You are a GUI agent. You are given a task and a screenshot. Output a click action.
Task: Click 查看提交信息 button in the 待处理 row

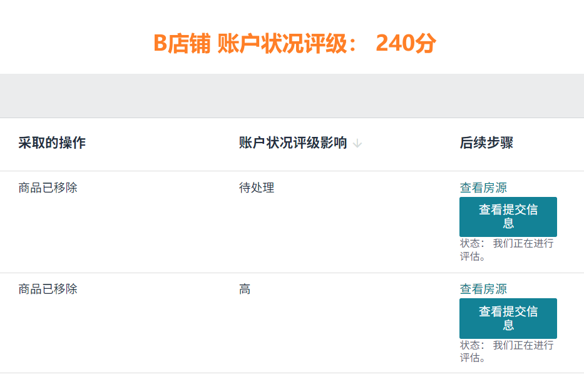(x=508, y=217)
